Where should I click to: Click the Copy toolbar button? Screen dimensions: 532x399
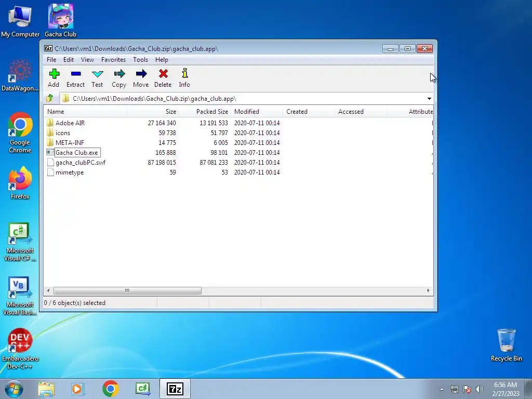click(119, 78)
